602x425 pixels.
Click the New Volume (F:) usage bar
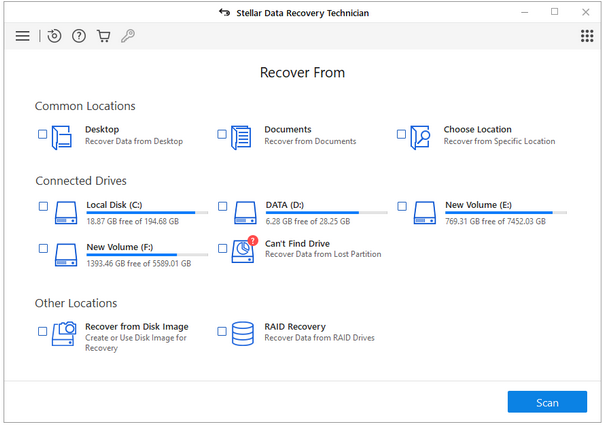147,255
